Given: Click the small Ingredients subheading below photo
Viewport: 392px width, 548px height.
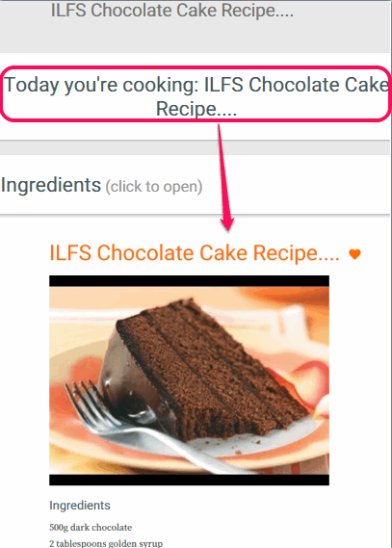Looking at the screenshot, I should click(80, 506).
